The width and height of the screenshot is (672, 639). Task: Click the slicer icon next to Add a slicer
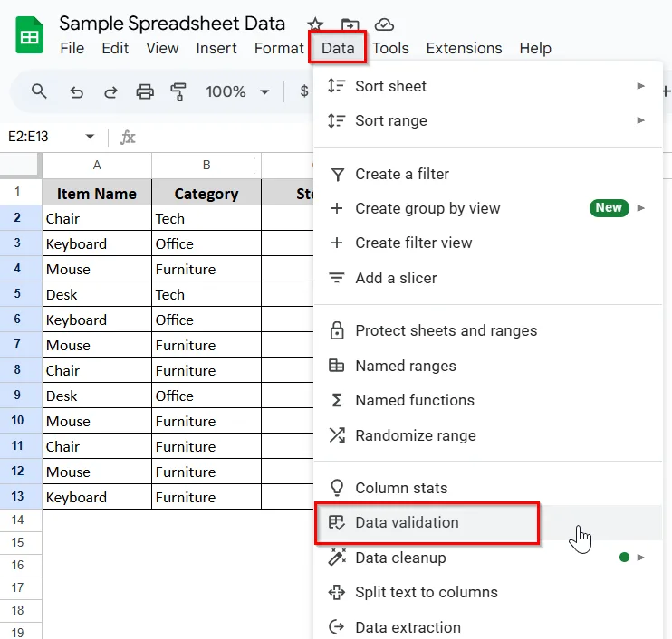pyautogui.click(x=337, y=278)
